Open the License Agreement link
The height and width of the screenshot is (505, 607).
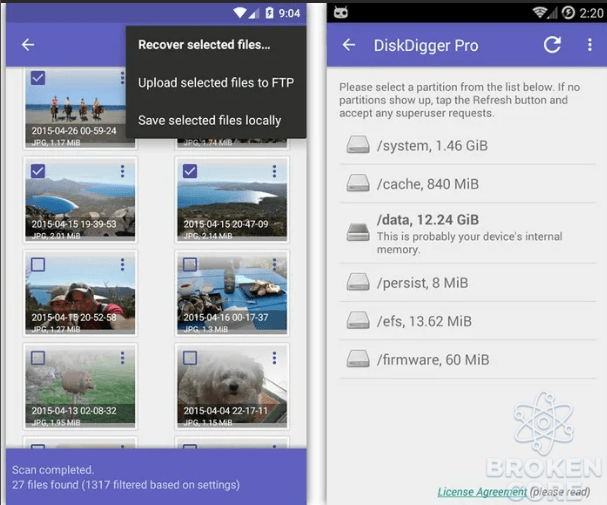482,492
